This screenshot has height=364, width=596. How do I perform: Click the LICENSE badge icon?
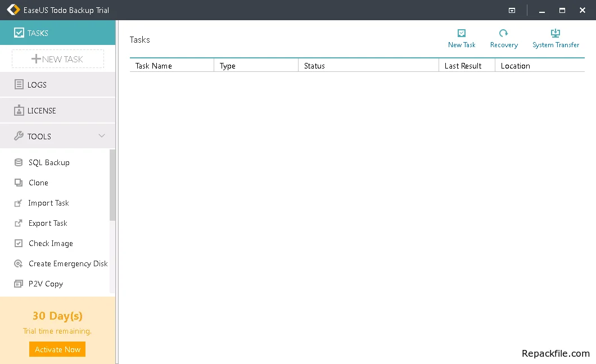[x=19, y=111]
